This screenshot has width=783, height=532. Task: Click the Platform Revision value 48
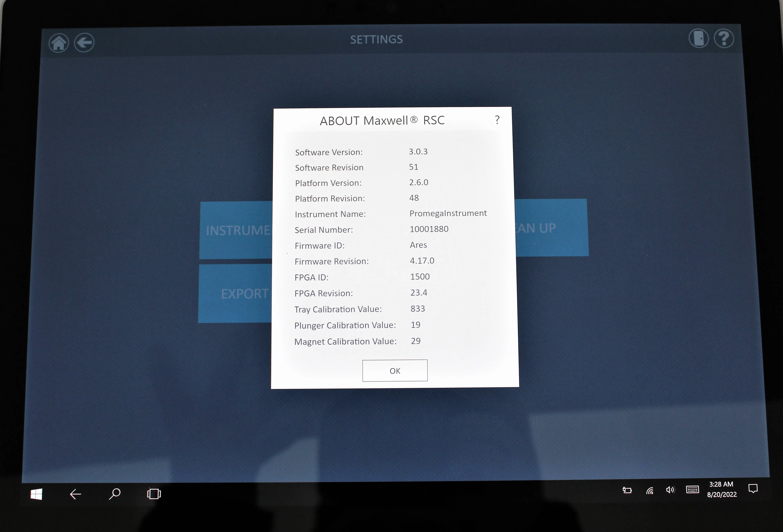pos(414,198)
